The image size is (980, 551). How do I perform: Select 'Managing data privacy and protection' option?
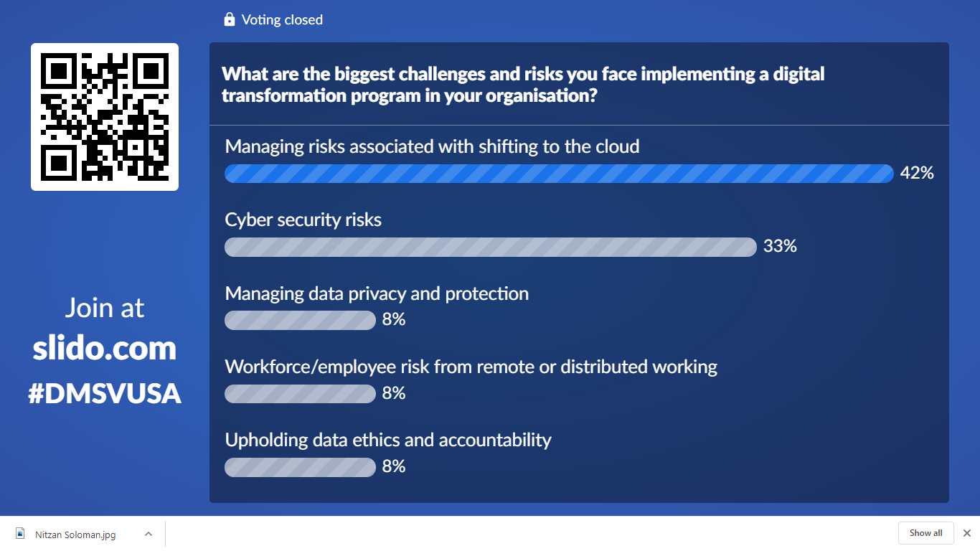(377, 293)
